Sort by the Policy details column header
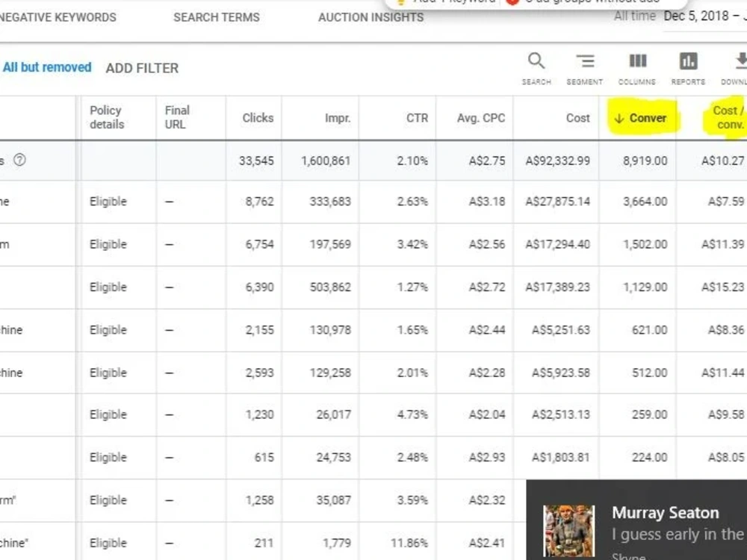Viewport: 747px width, 560px height. (107, 117)
